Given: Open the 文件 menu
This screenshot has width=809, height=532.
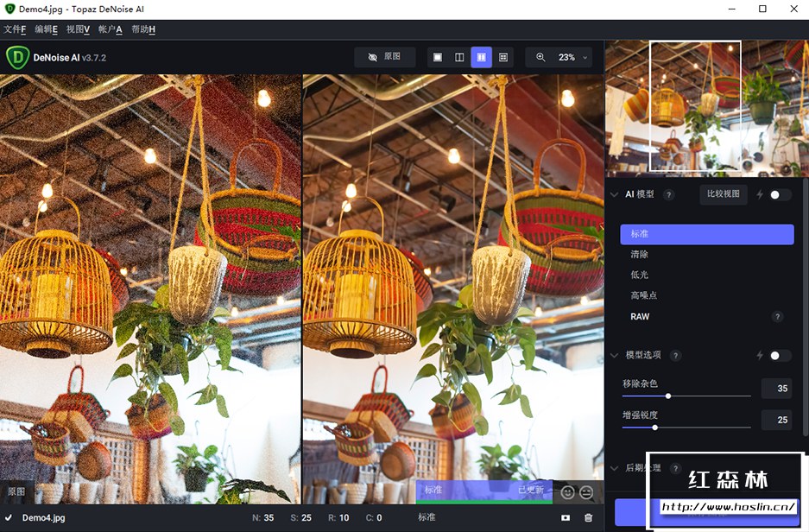Looking at the screenshot, I should [x=15, y=29].
